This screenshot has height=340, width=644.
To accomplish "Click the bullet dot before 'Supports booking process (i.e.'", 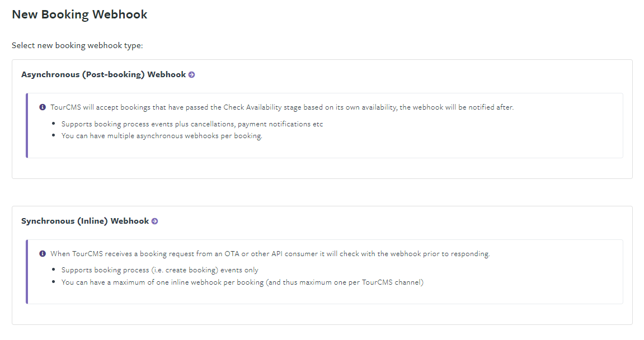I will pos(54,271).
